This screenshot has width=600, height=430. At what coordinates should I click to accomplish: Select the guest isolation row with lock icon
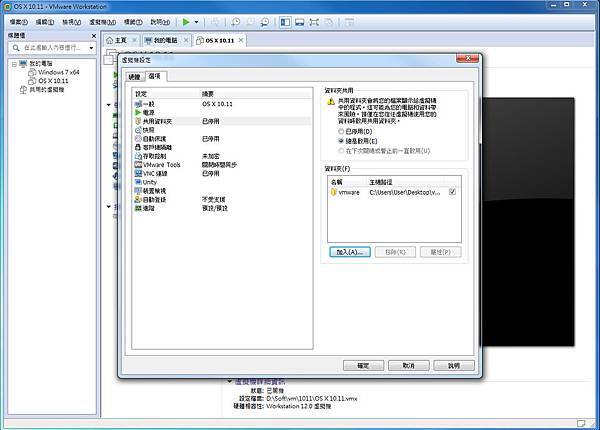point(222,147)
